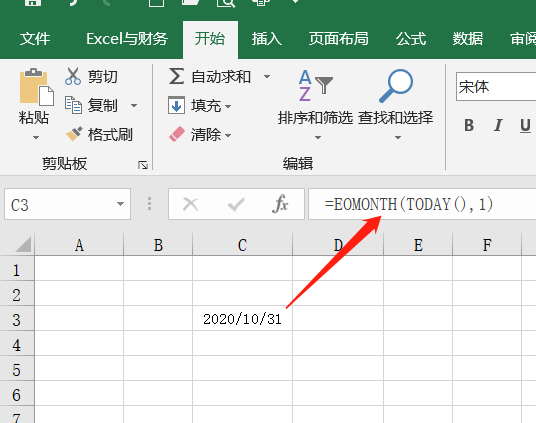Toggle Underline formatting
536x423 pixels.
tap(525, 125)
